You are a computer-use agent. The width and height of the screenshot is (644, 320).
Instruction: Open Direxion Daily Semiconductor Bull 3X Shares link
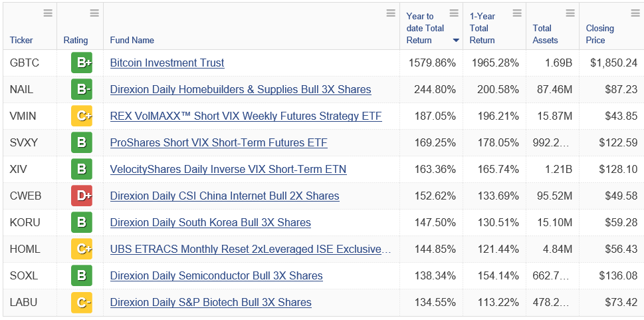tap(216, 276)
